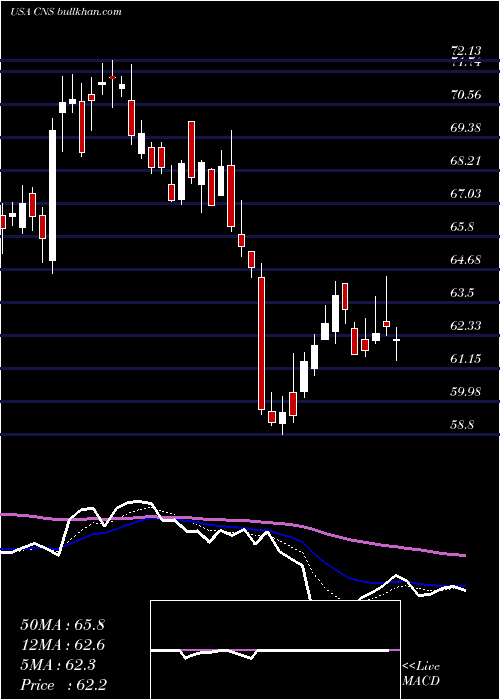Click the 63.5 price axis label
500x700 pixels.
462,293
